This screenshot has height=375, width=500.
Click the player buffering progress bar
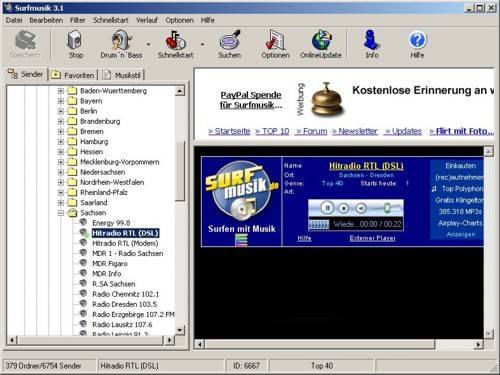[x=319, y=224]
